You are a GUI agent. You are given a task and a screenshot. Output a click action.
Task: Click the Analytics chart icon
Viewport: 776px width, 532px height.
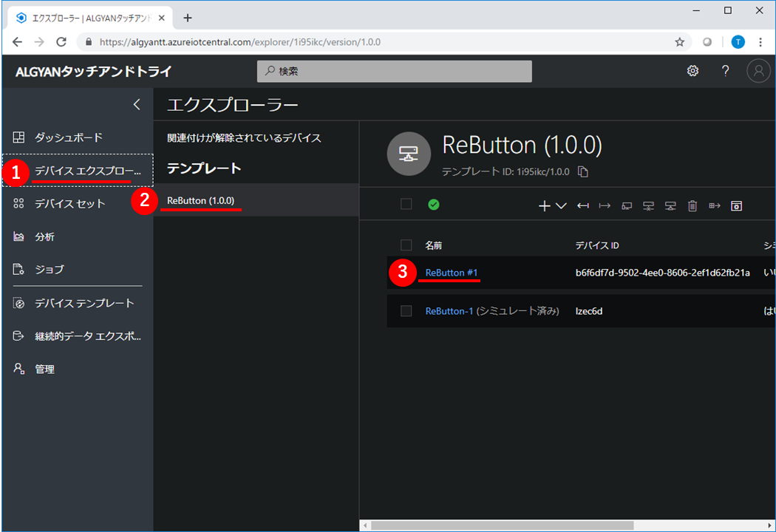18,236
